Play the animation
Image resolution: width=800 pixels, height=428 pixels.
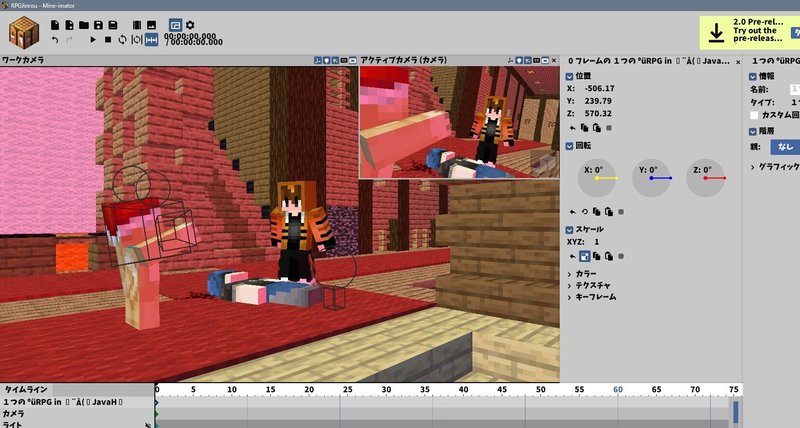[93, 40]
